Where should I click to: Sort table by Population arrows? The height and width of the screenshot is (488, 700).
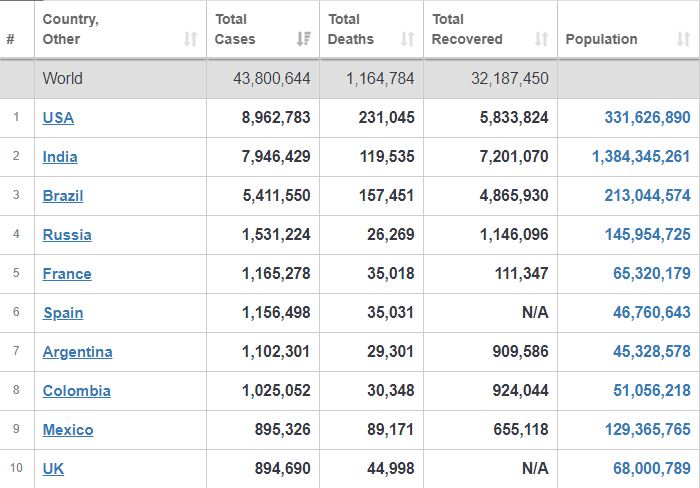point(683,39)
